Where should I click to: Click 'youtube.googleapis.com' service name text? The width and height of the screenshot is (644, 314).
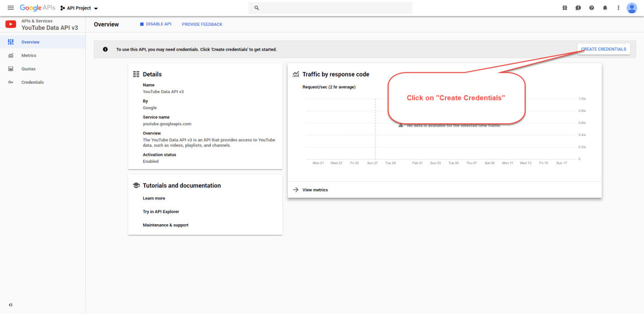[167, 124]
